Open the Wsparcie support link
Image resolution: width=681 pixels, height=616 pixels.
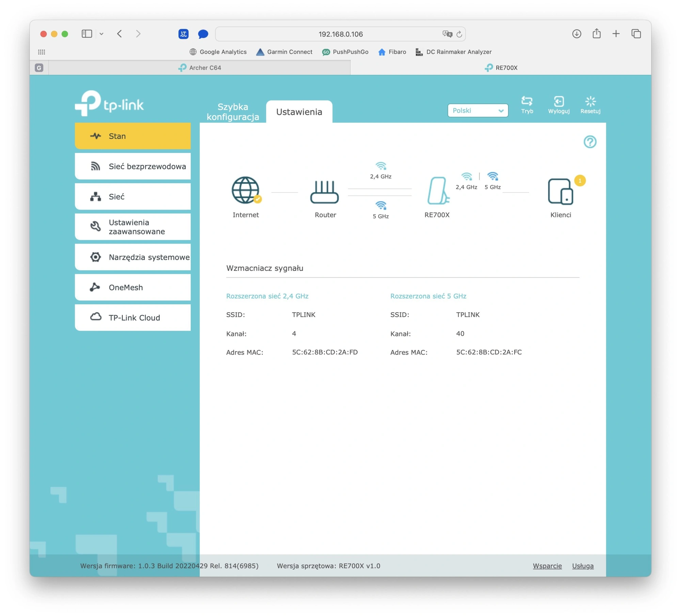(x=547, y=566)
